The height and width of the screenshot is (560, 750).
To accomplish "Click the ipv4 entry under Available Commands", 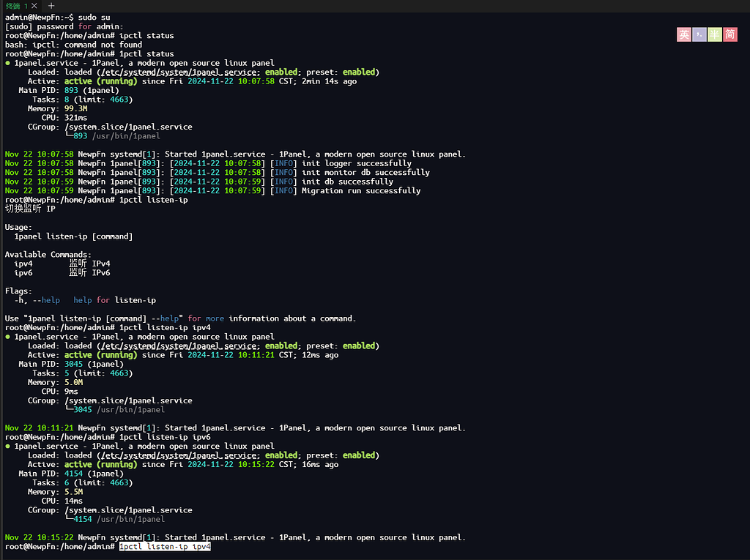I will click(x=23, y=264).
